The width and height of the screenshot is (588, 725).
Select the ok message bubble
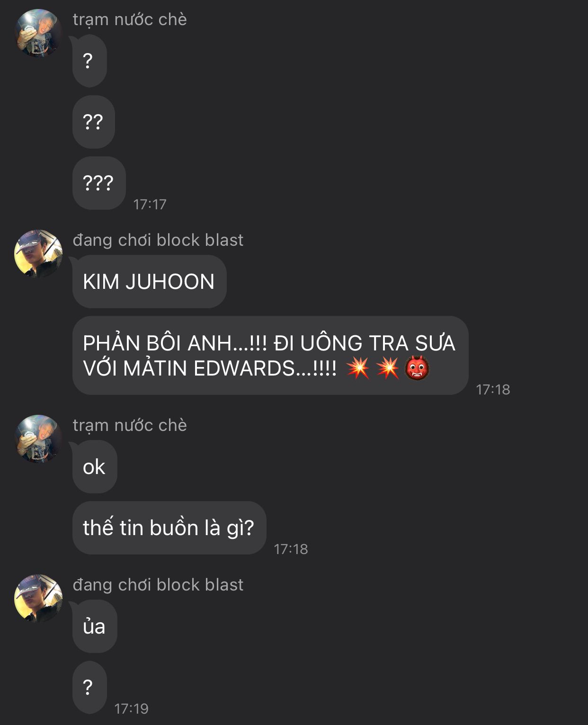pyautogui.click(x=95, y=467)
